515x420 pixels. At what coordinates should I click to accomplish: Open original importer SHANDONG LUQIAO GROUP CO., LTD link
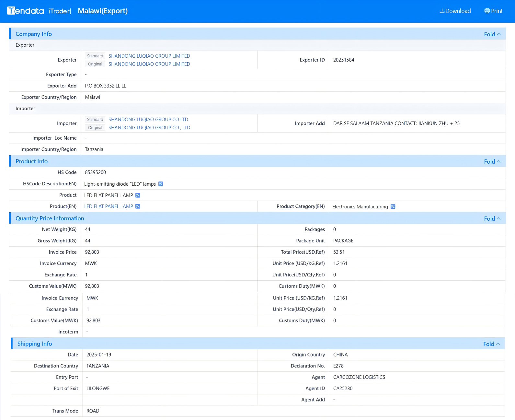coord(149,128)
